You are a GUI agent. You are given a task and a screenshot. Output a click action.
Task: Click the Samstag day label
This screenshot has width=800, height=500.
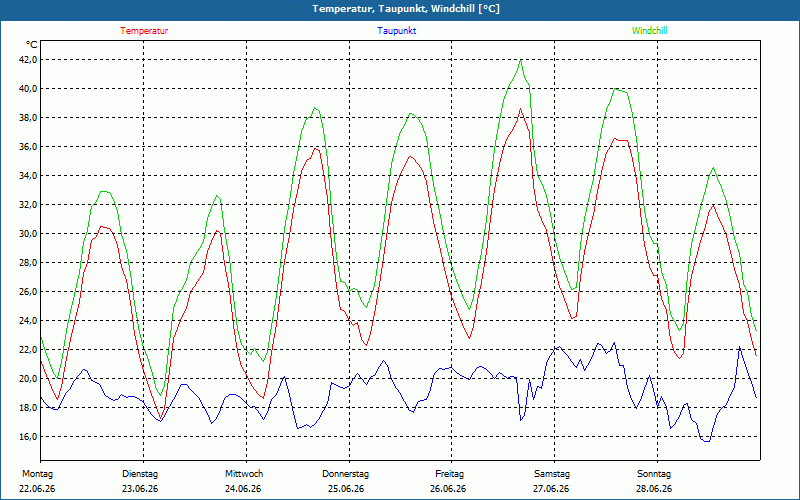552,474
